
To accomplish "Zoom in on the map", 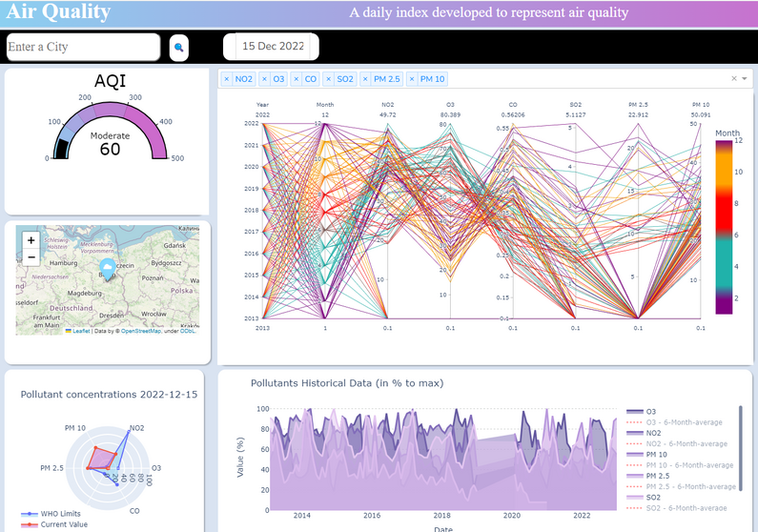I will pos(31,240).
